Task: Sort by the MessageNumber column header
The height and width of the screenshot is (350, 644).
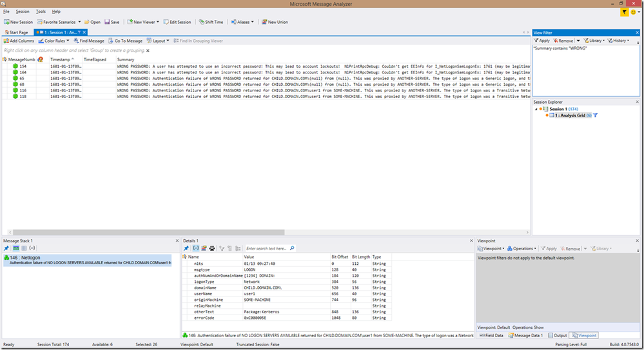Action: (x=22, y=59)
